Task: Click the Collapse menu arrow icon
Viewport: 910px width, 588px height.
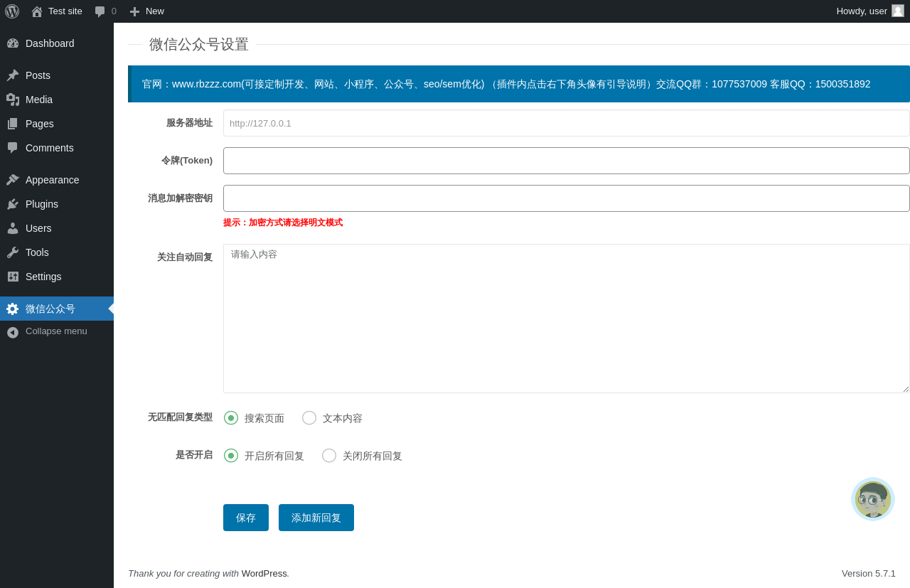Action: coord(13,332)
